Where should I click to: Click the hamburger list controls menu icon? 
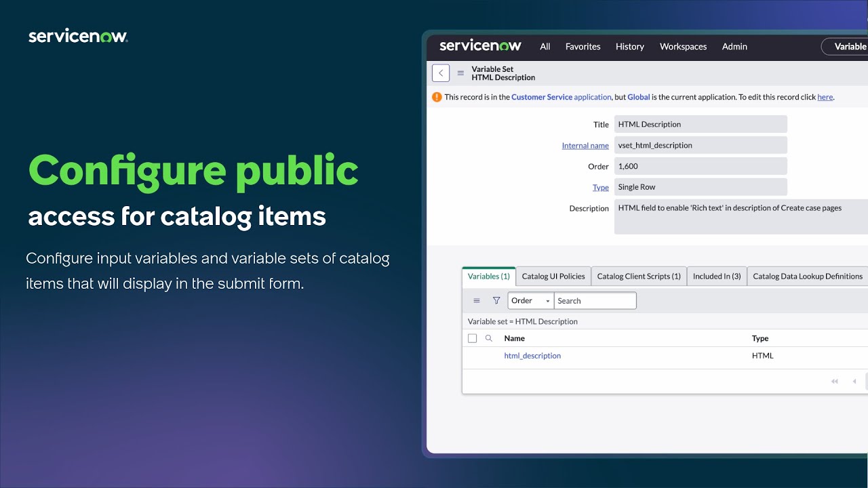pos(477,300)
